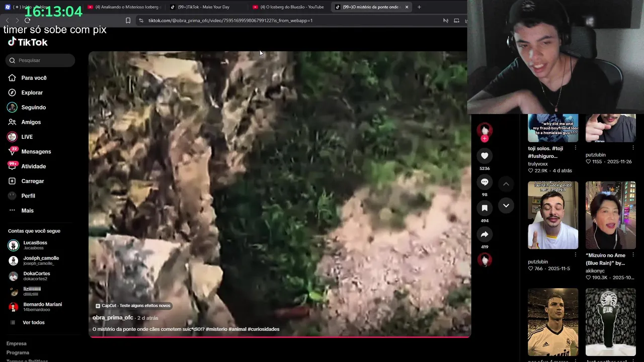Open the Perfil page
The width and height of the screenshot is (644, 362).
[28, 196]
